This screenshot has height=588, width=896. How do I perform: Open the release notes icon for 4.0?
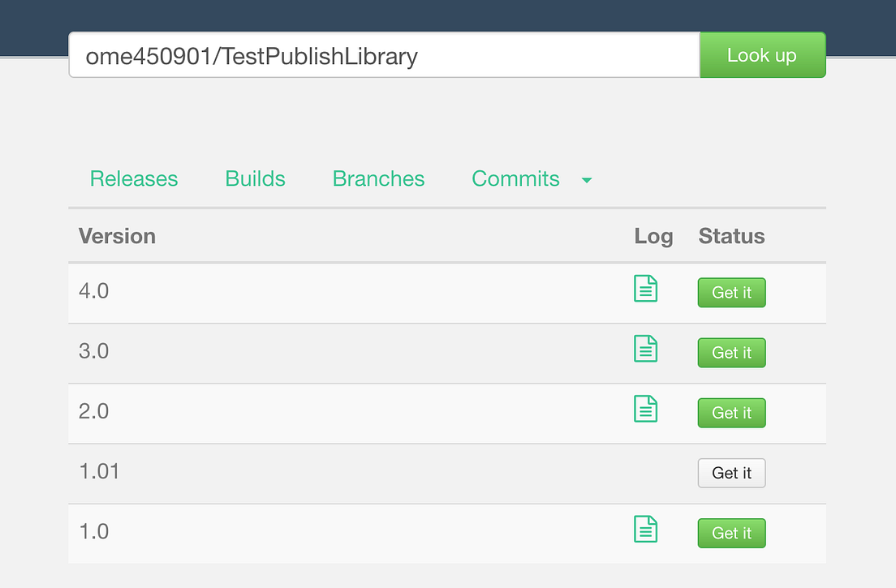(x=645, y=288)
